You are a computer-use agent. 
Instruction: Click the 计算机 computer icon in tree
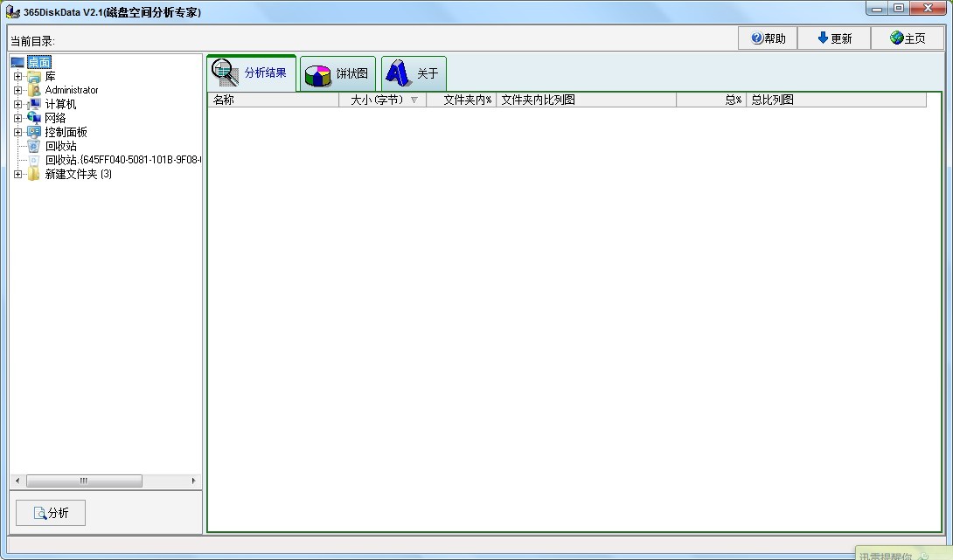click(x=34, y=104)
